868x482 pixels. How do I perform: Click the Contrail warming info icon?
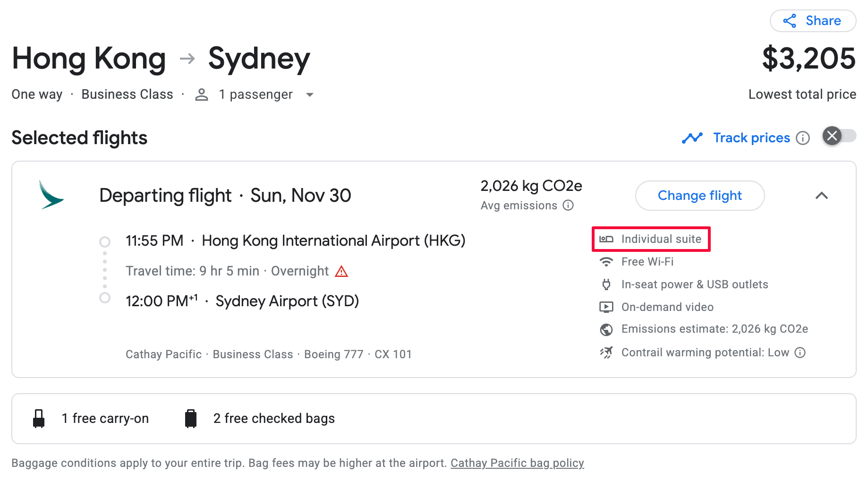[x=800, y=353]
